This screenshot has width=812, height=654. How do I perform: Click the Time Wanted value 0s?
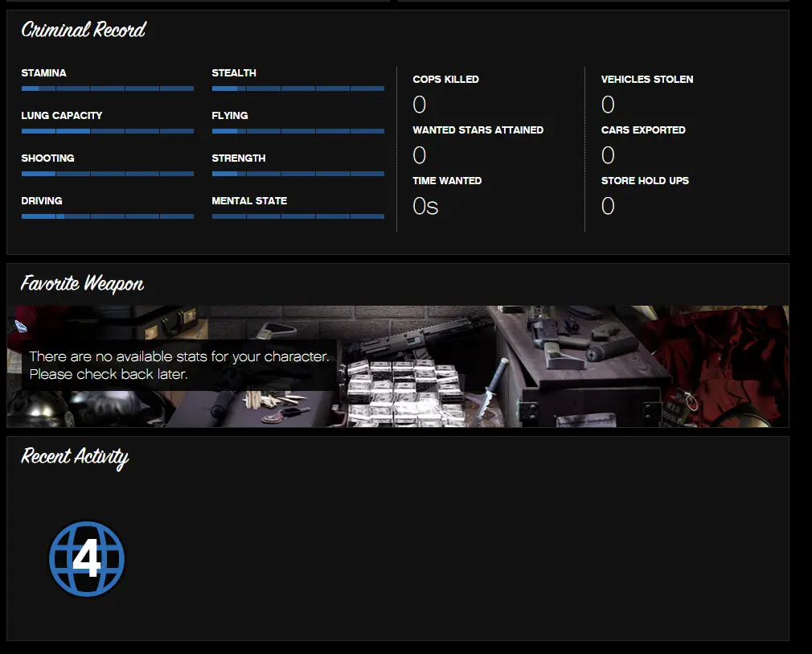[x=425, y=206]
